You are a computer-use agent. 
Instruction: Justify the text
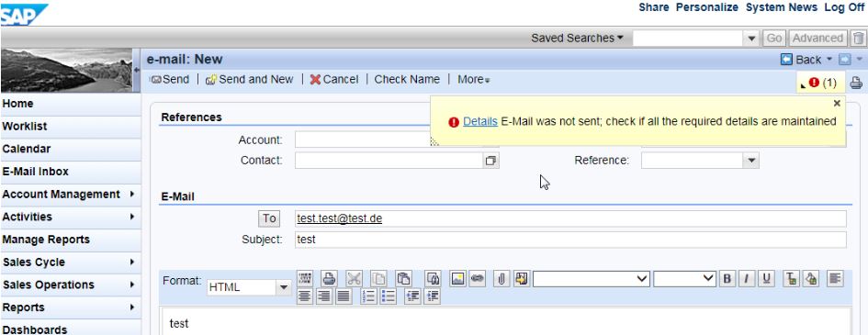click(344, 296)
